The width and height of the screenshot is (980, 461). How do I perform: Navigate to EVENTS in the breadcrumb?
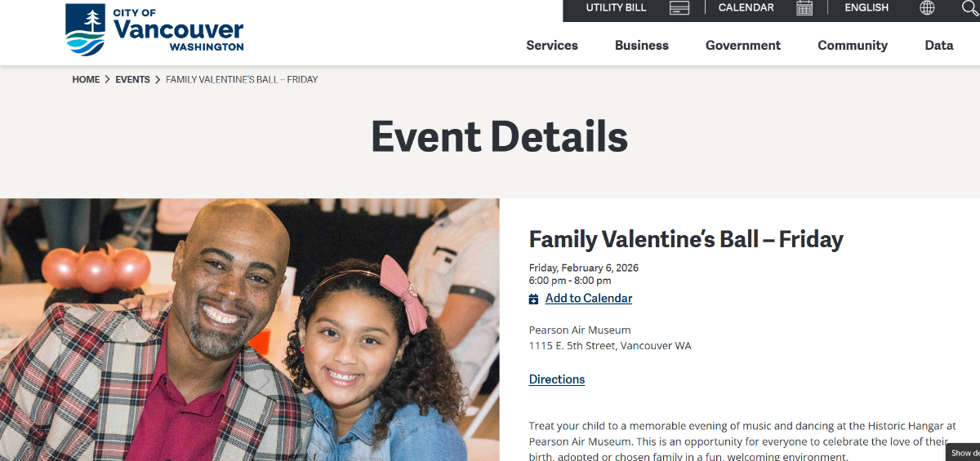[x=132, y=80]
